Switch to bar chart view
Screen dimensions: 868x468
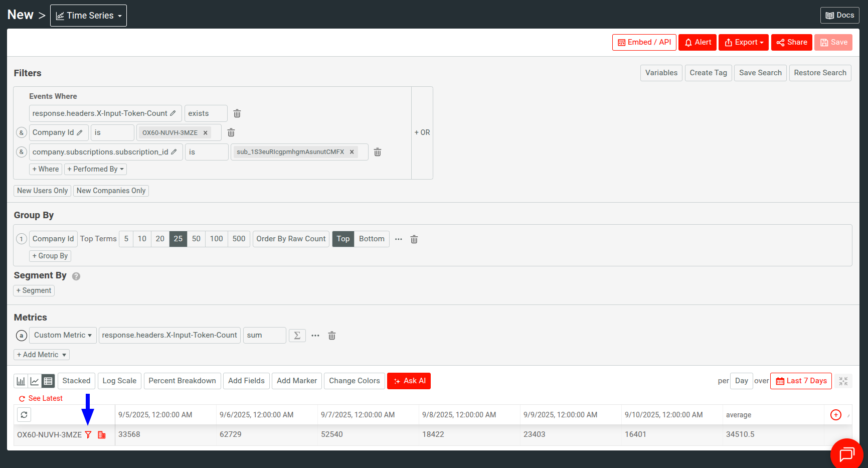tap(21, 381)
